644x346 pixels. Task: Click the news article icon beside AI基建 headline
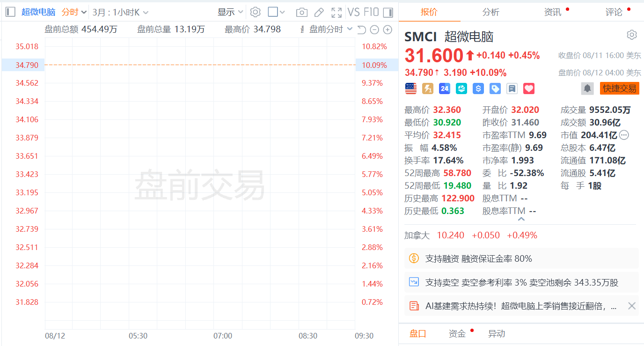pos(414,306)
